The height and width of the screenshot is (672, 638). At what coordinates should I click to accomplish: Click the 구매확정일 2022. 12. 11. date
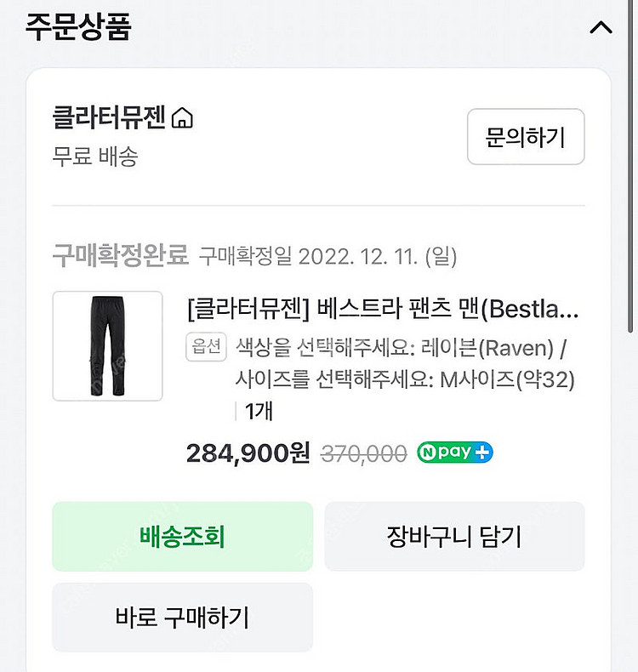coord(328,255)
